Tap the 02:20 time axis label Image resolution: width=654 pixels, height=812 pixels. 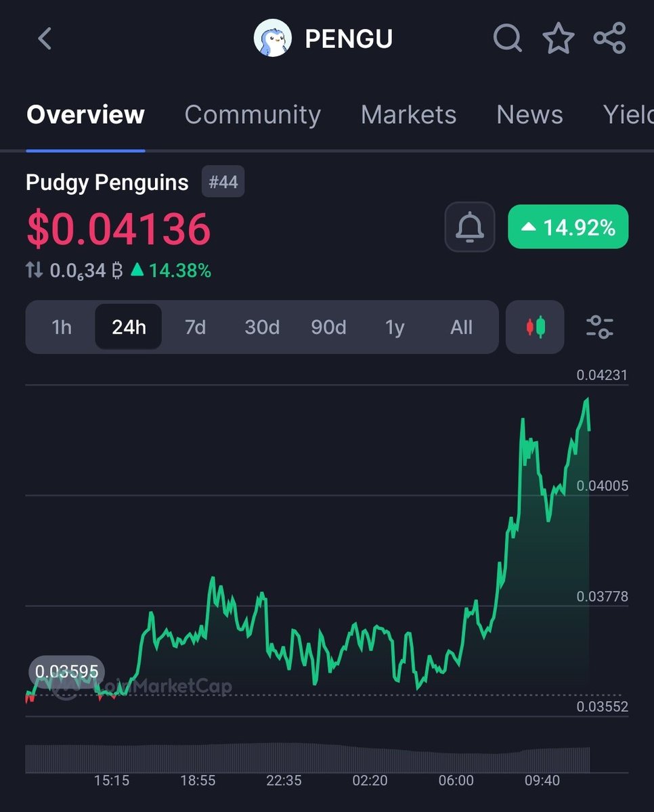370,780
